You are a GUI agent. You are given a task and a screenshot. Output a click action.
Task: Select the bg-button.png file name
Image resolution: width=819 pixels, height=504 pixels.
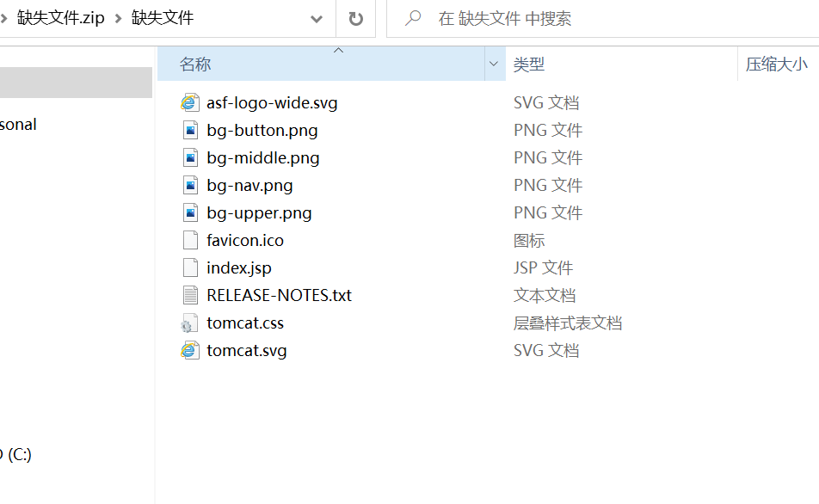click(262, 131)
